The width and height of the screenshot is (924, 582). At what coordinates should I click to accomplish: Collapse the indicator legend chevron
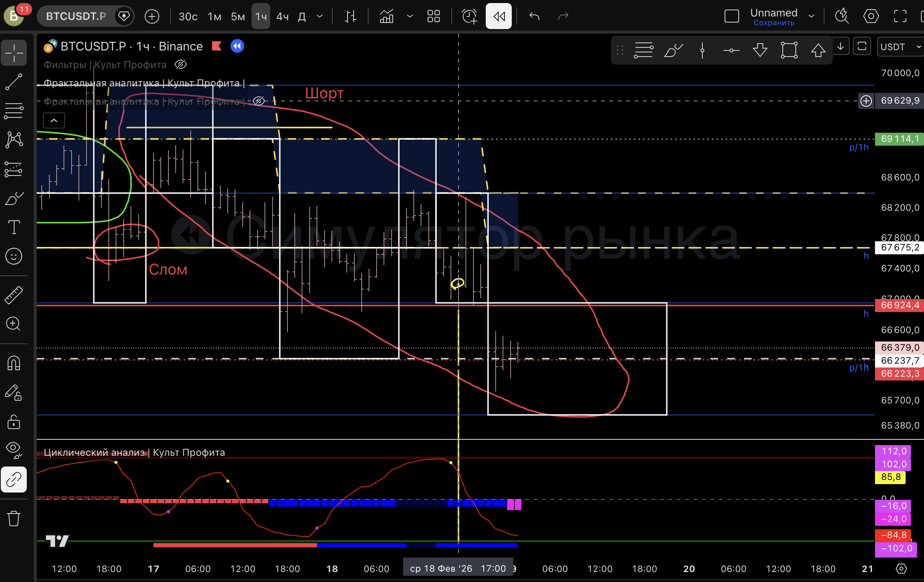click(x=54, y=120)
